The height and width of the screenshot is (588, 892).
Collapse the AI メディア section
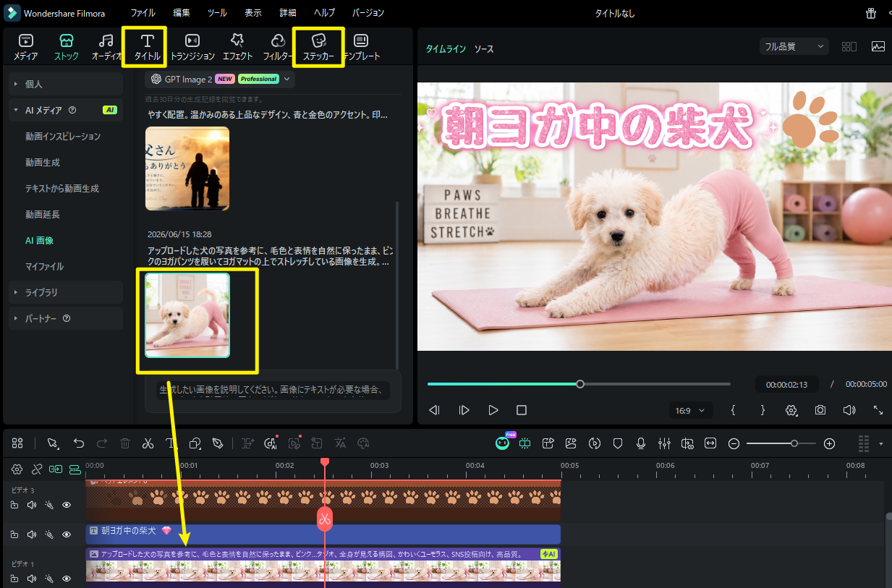coord(64,110)
